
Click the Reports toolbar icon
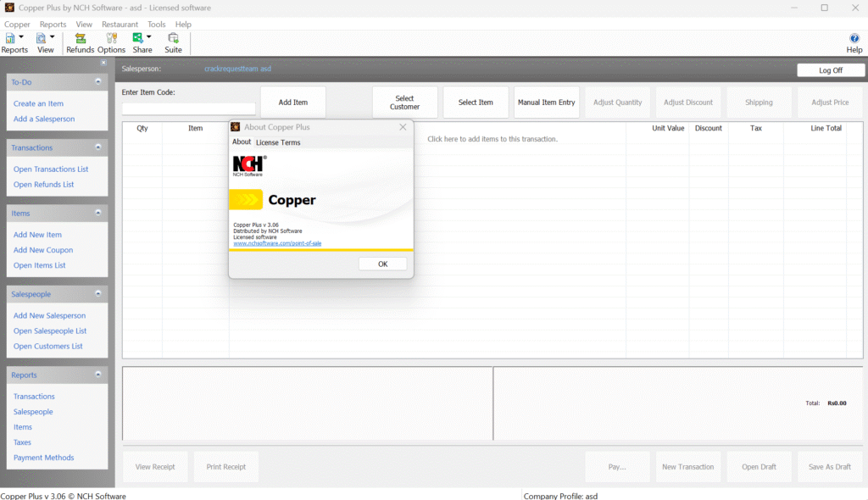10,38
